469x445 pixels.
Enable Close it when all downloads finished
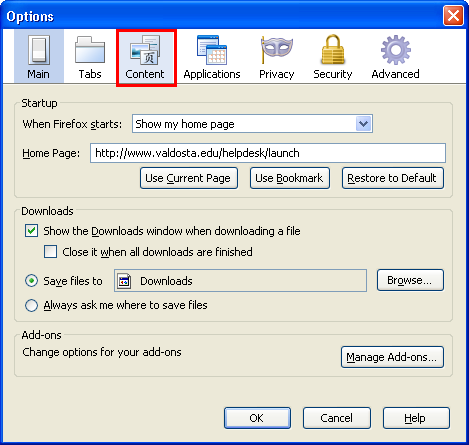50,252
